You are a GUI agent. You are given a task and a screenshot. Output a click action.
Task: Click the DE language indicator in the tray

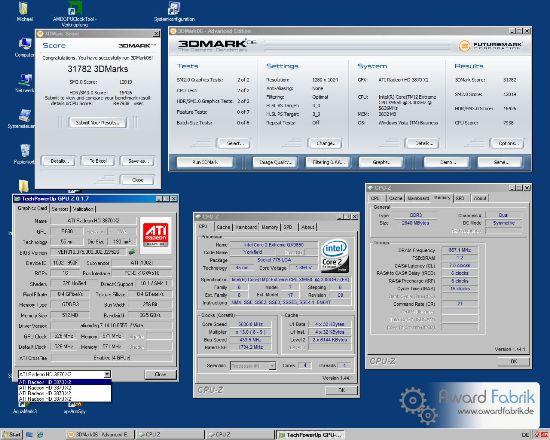pyautogui.click(x=525, y=435)
